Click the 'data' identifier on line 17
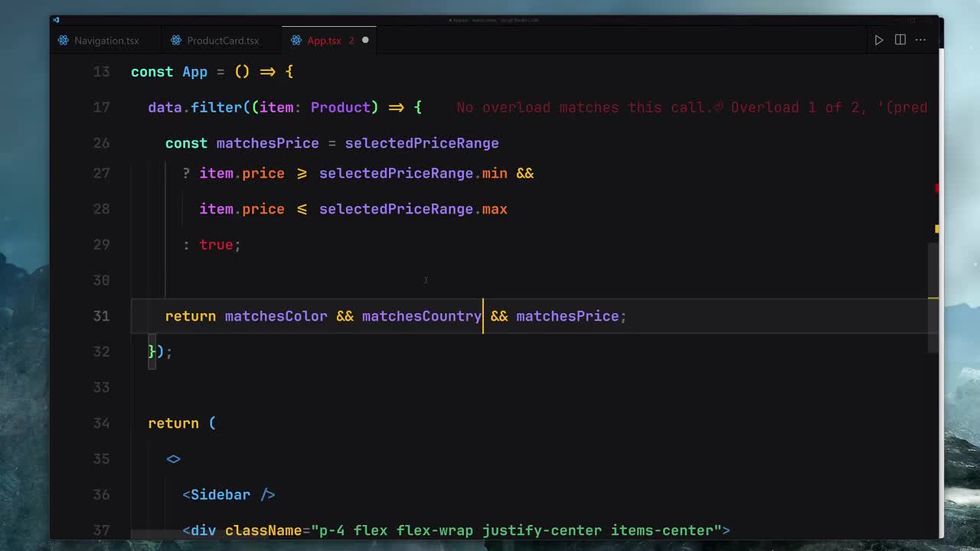Screen dimensions: 980x551 165,108
